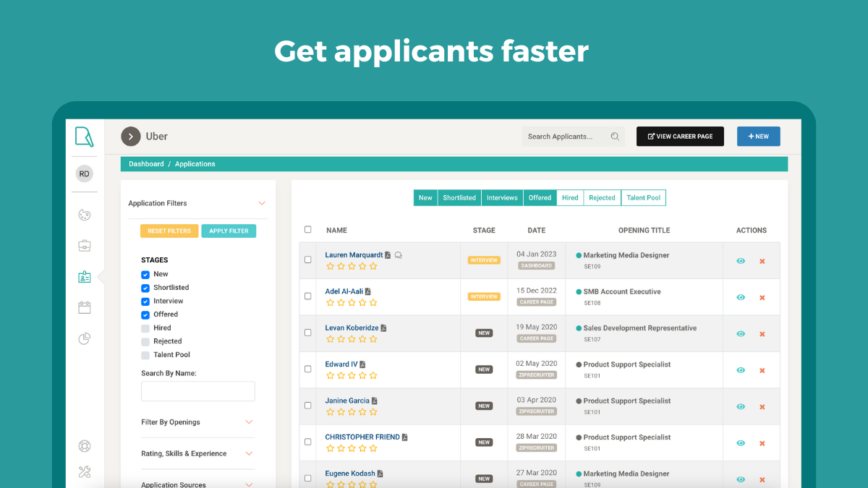
Task: Click the arrow circle beside Uber
Action: [x=131, y=136]
